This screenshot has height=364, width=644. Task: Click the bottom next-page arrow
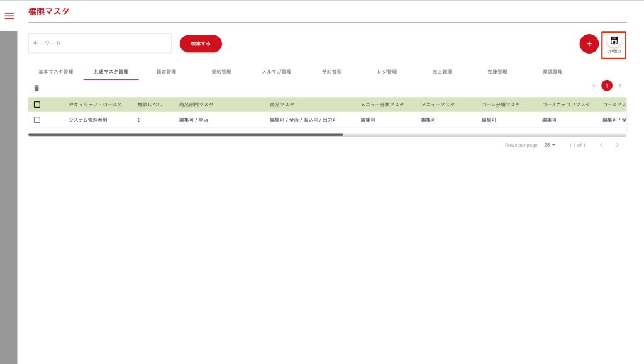coord(618,145)
